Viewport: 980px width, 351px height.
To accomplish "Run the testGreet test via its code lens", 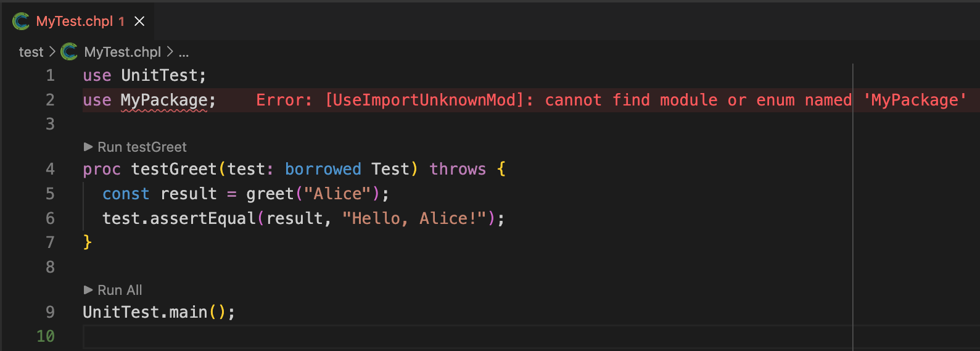I will tap(142, 147).
